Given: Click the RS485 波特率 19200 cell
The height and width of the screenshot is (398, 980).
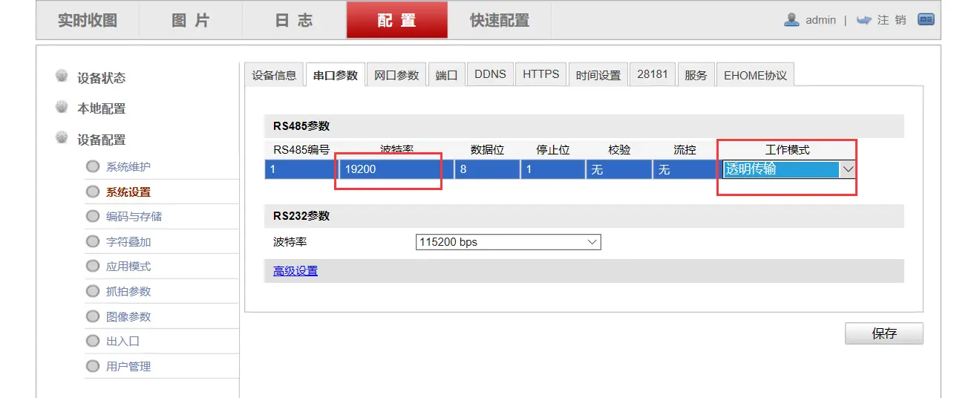Looking at the screenshot, I should click(x=396, y=169).
